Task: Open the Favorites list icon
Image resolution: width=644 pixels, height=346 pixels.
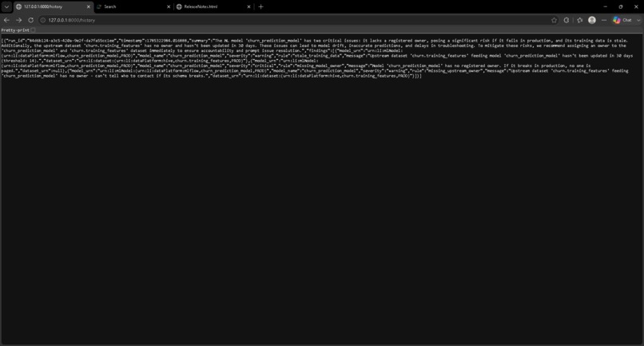Action: [x=579, y=20]
